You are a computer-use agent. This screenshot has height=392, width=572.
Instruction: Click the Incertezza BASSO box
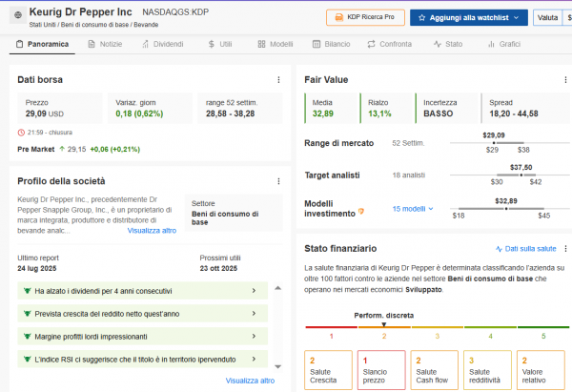pyautogui.click(x=446, y=108)
